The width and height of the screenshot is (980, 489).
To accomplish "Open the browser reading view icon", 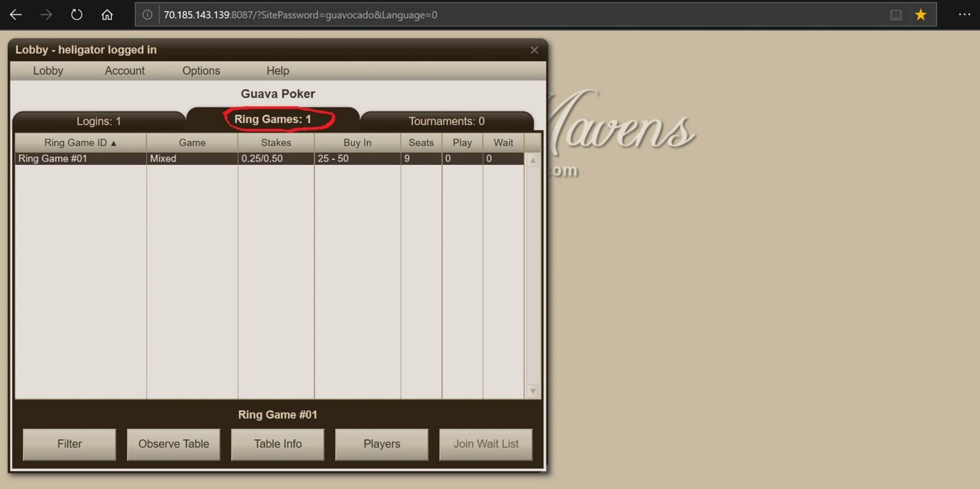I will tap(896, 15).
